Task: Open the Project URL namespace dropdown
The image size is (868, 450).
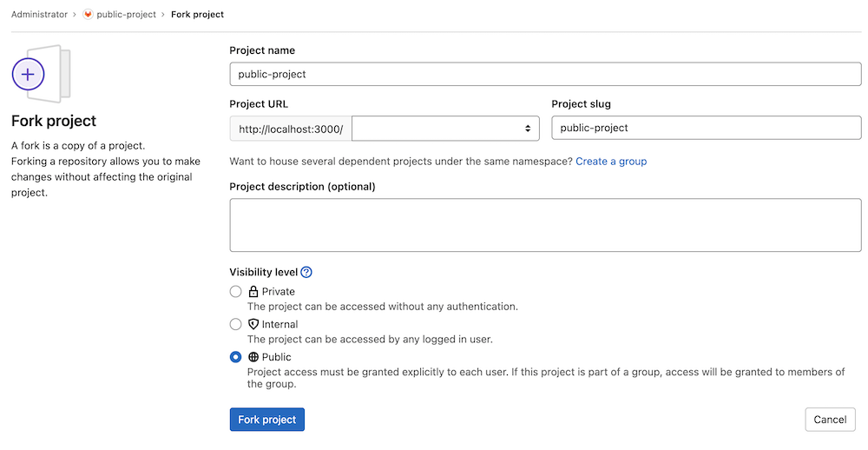Action: coord(445,129)
